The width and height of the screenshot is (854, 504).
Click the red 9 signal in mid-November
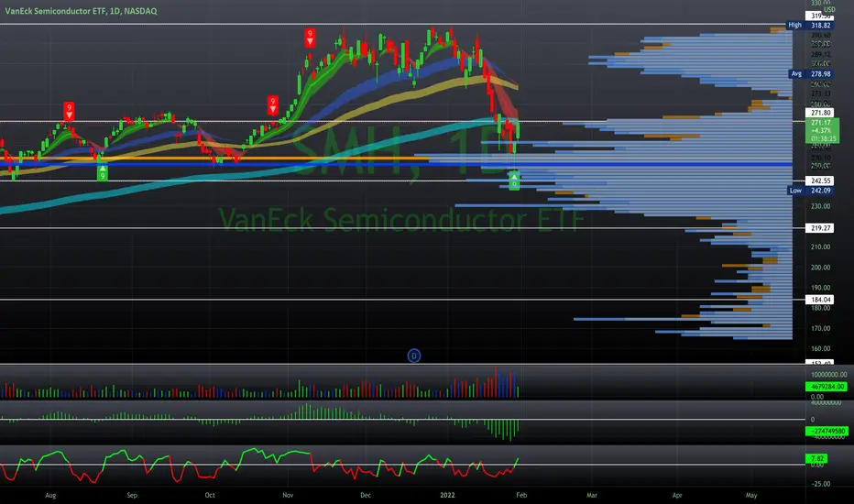310,38
